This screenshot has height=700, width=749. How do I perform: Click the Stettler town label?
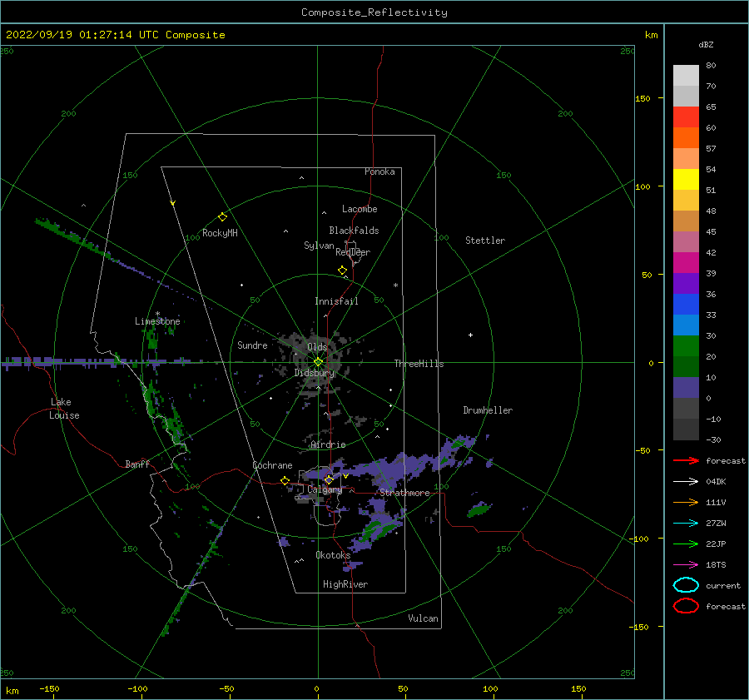pyautogui.click(x=485, y=241)
